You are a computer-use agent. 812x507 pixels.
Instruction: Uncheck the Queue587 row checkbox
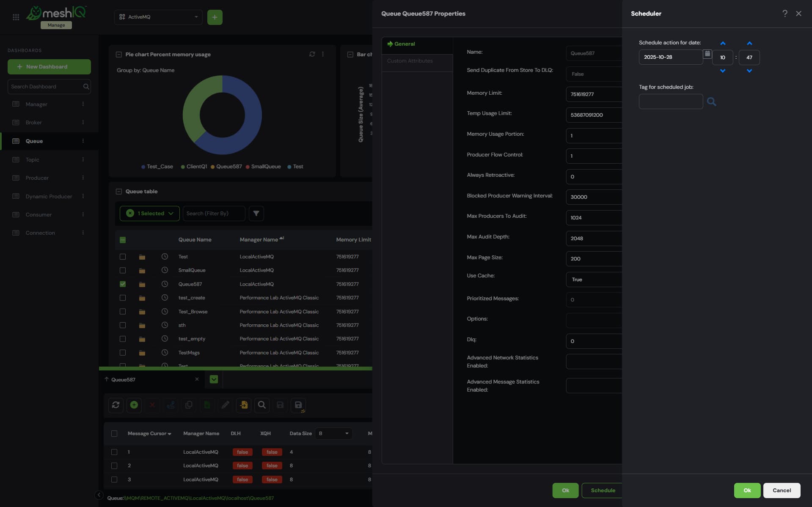point(123,284)
